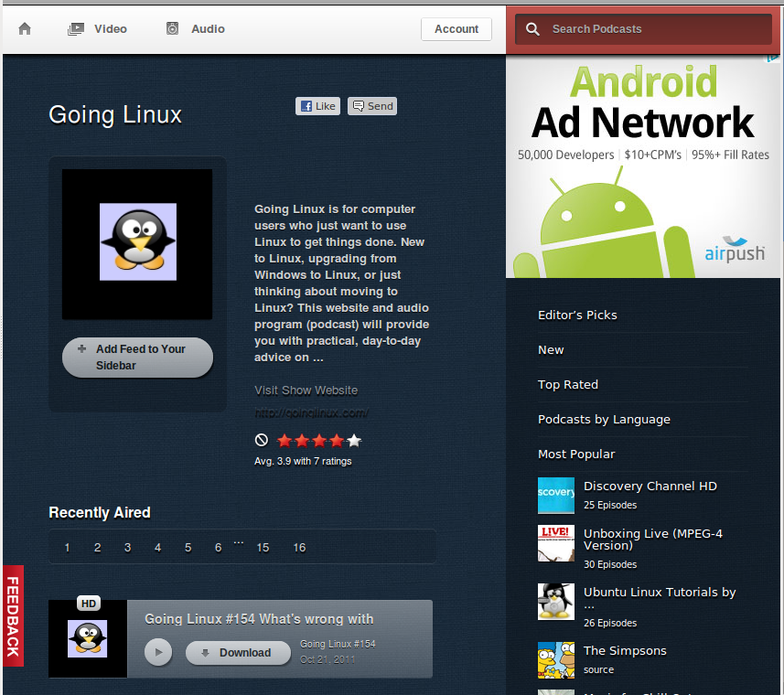Go to page 2 of Recently Aired
Screen dimensions: 784x695
pyautogui.click(x=98, y=548)
